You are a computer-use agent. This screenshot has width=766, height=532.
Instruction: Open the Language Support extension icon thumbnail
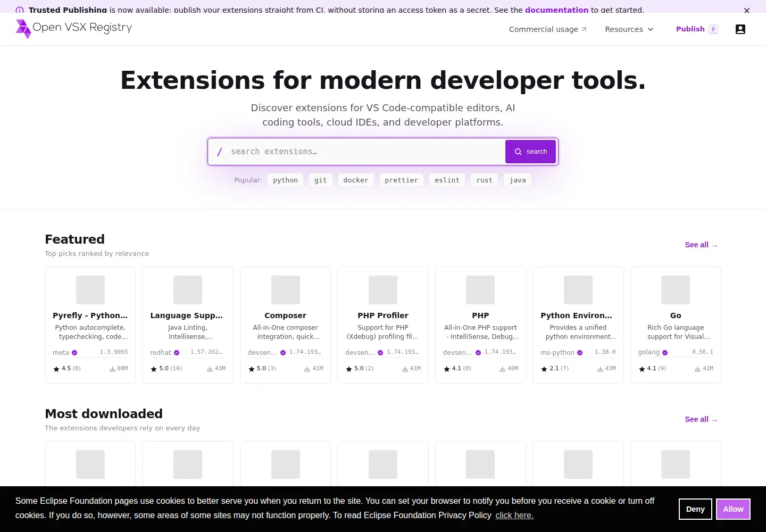188,290
